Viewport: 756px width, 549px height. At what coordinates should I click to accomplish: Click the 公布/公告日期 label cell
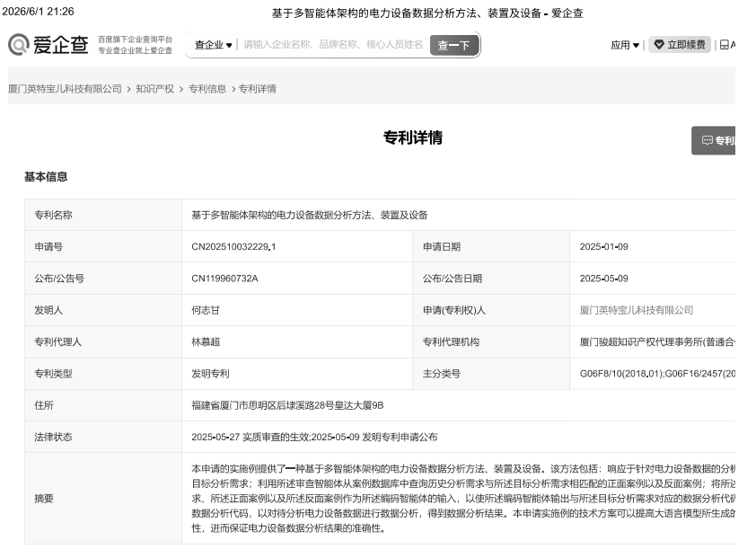[x=491, y=279]
